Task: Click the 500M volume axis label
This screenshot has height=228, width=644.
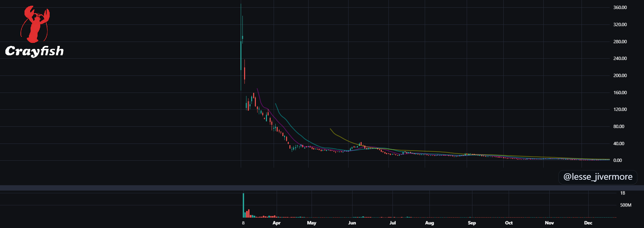Action: [x=626, y=205]
